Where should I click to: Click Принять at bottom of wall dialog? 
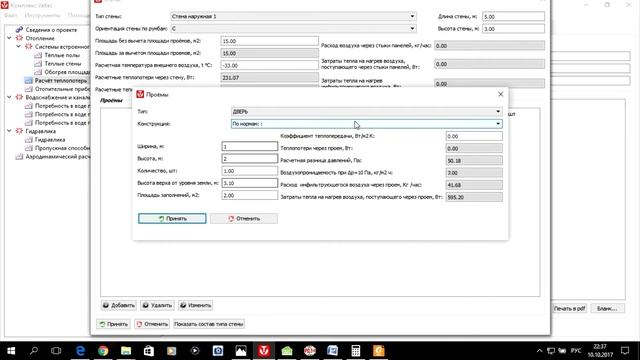pos(113,324)
